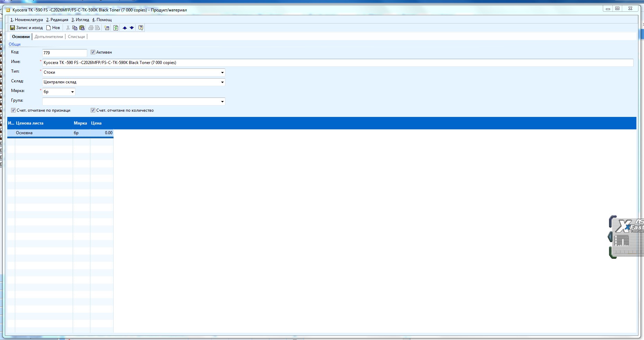Click the бр cell in Основна row
The height and width of the screenshot is (340, 644).
pos(81,133)
